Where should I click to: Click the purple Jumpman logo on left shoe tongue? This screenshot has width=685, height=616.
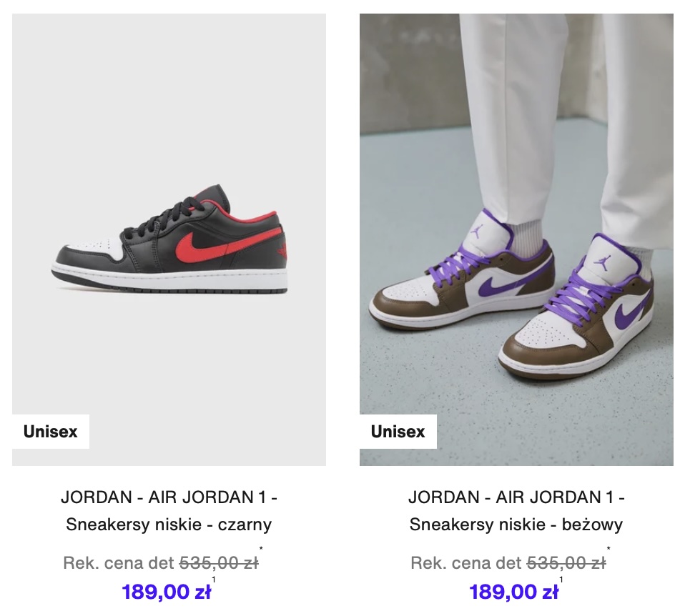coord(478,232)
